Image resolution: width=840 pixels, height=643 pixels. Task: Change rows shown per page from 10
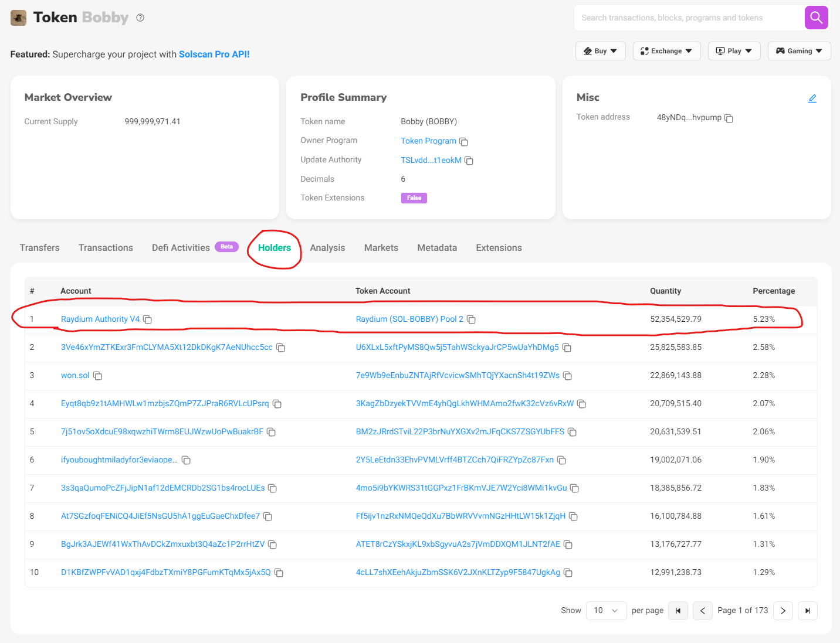(606, 611)
